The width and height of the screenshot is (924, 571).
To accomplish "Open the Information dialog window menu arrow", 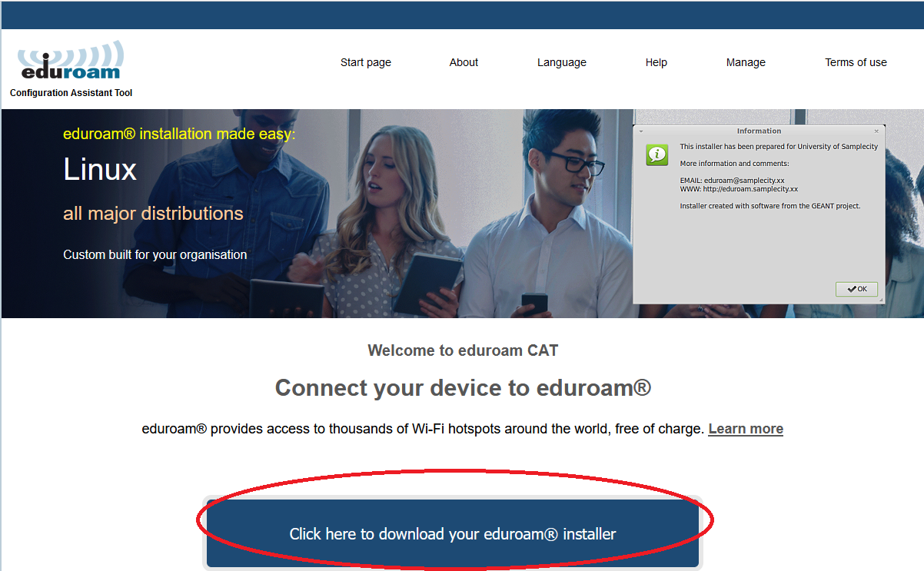I will point(641,131).
